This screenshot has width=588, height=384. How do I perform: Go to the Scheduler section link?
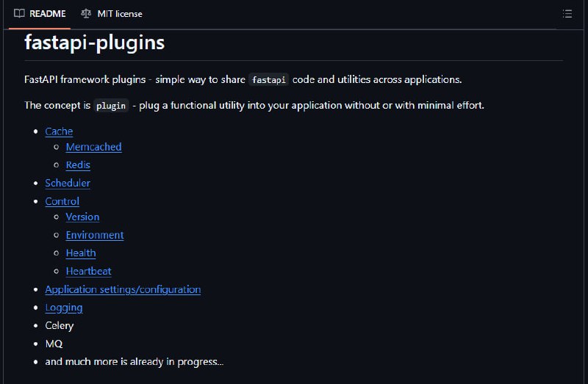68,183
